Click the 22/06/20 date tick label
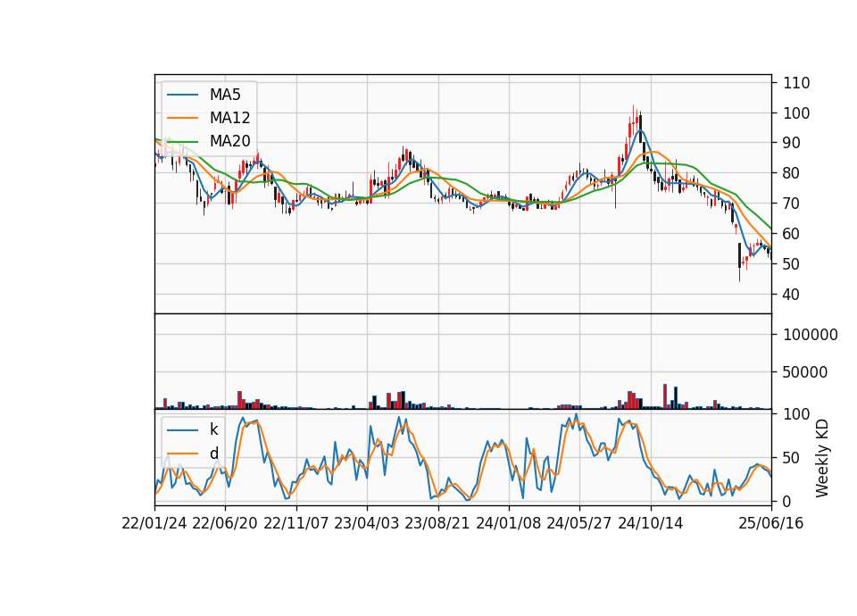The width and height of the screenshot is (857, 616). click(x=225, y=523)
